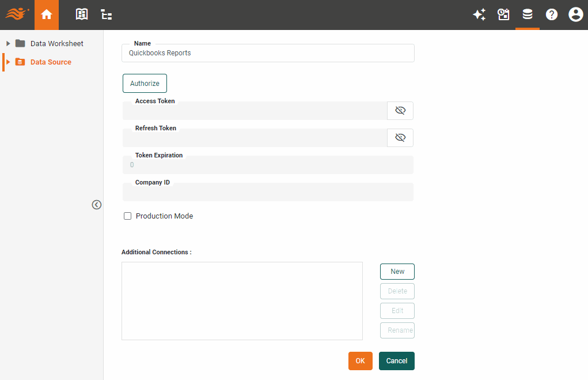Reveal the Refresh Token value
The width and height of the screenshot is (588, 380).
[x=400, y=137]
